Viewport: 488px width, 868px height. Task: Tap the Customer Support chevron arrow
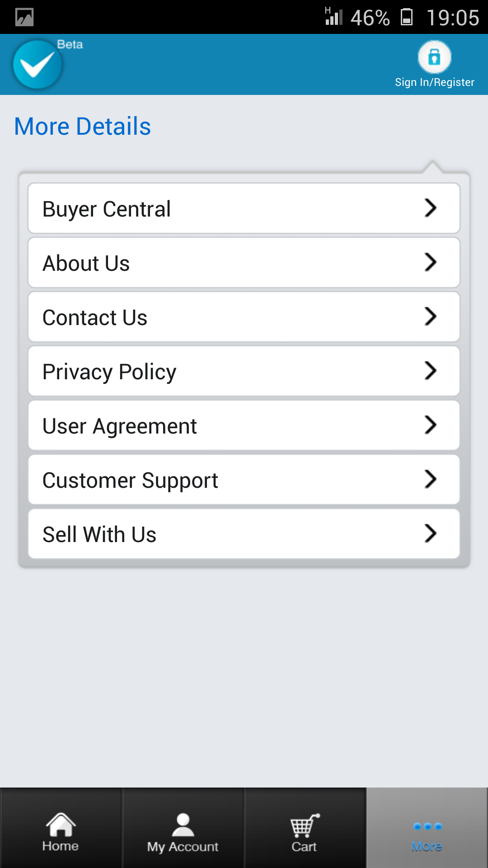coord(431,479)
